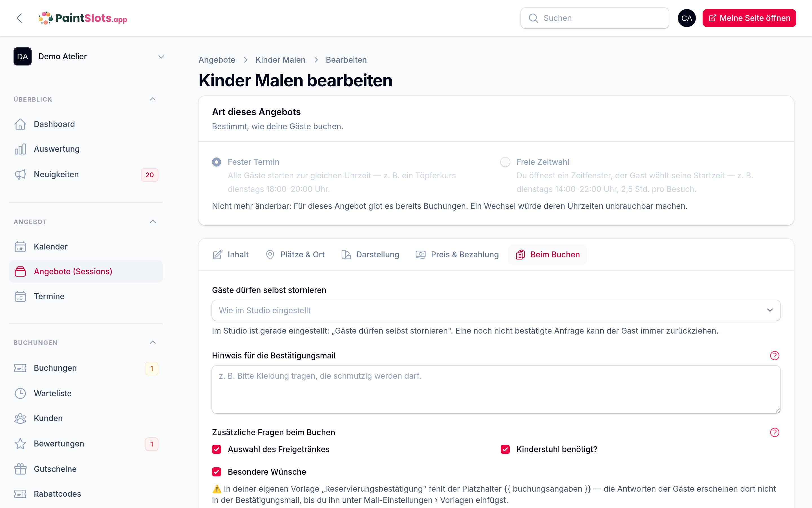This screenshot has height=508, width=812.
Task: Collapse the ÜBERBLICK sidebar section
Action: click(x=153, y=99)
